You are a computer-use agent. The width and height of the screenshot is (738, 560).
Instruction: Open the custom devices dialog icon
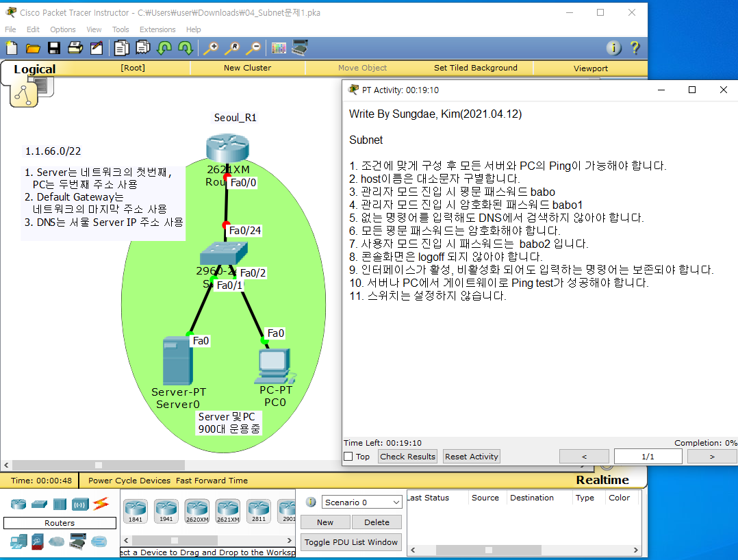point(300,48)
